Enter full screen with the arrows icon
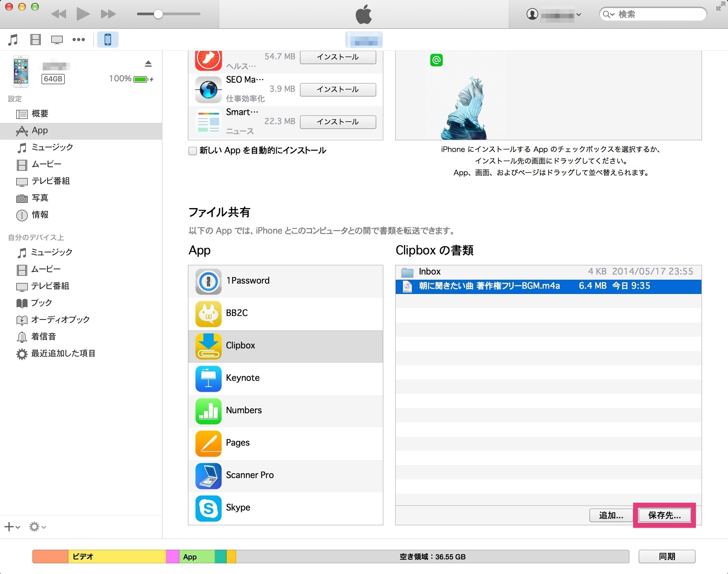Viewport: 728px width, 574px height. coord(720,6)
